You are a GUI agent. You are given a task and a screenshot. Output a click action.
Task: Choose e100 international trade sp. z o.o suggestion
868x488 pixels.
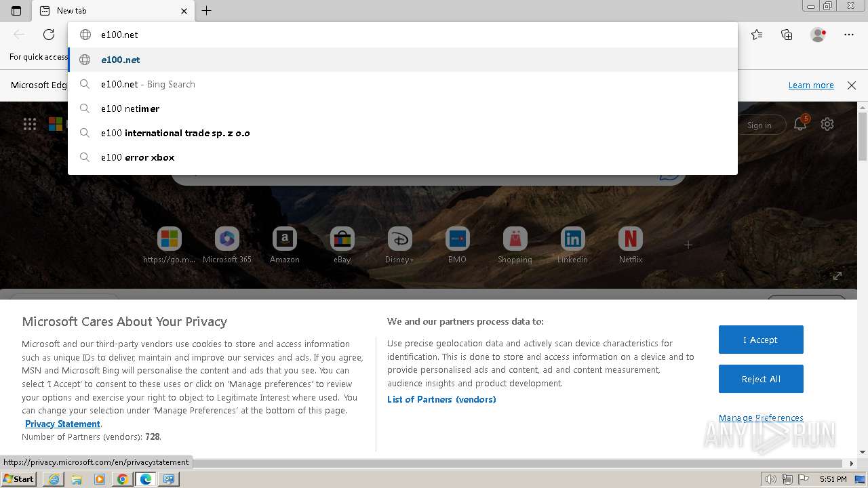click(x=403, y=133)
